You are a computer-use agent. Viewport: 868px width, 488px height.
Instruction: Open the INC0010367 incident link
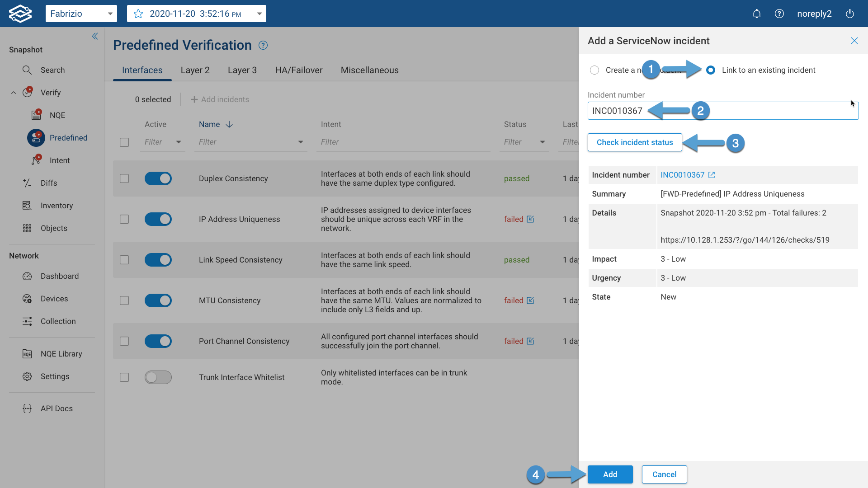(x=684, y=175)
